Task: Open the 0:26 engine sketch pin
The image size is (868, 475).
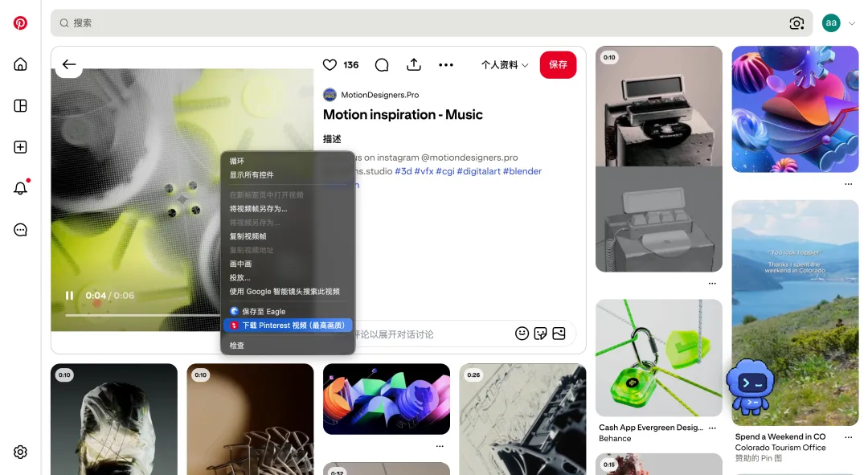Action: click(x=522, y=419)
